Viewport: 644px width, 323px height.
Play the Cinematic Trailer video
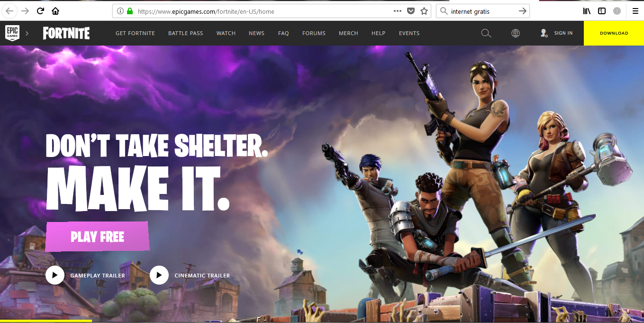click(x=159, y=275)
